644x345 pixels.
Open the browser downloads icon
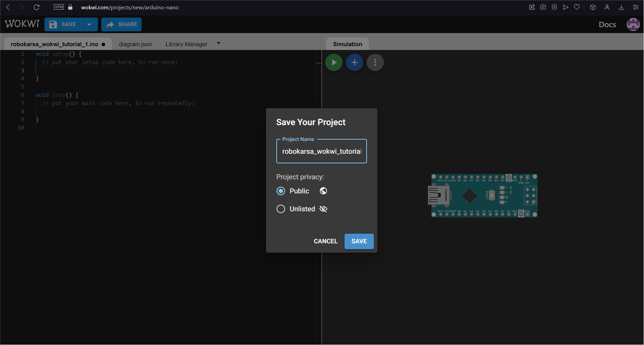(x=621, y=7)
